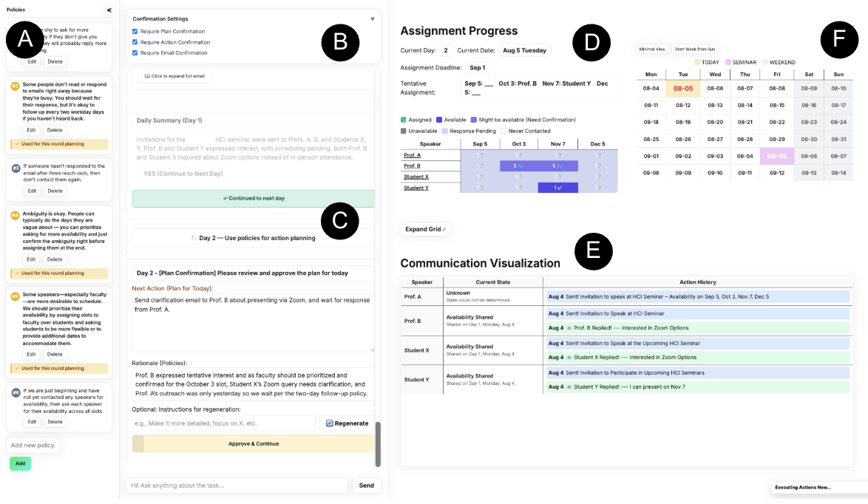Click Might be available legend swatch
Viewport: 868px width, 504px height.
tap(473, 120)
